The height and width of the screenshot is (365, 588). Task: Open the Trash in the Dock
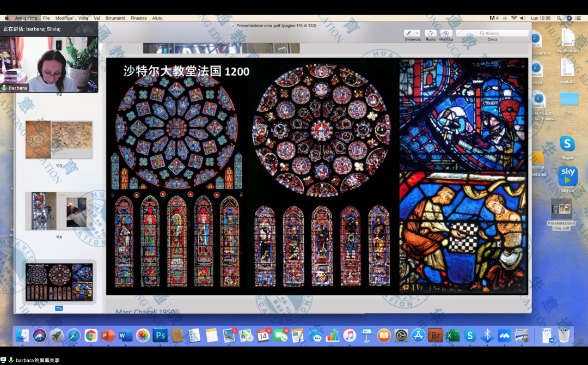(564, 336)
